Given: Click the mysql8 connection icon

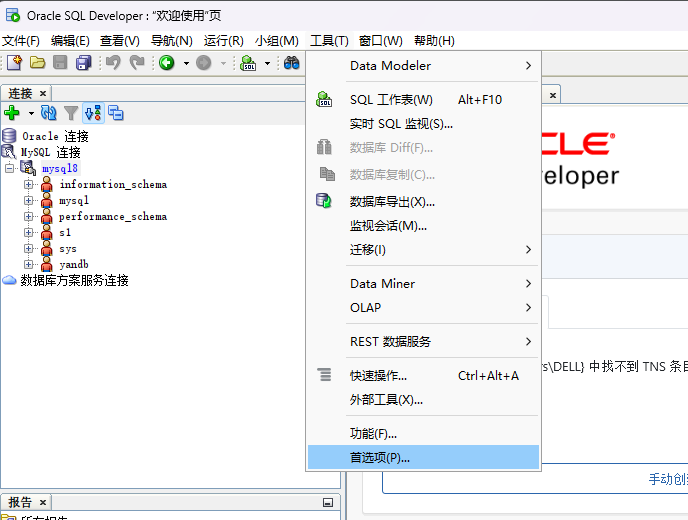Looking at the screenshot, I should 29,168.
